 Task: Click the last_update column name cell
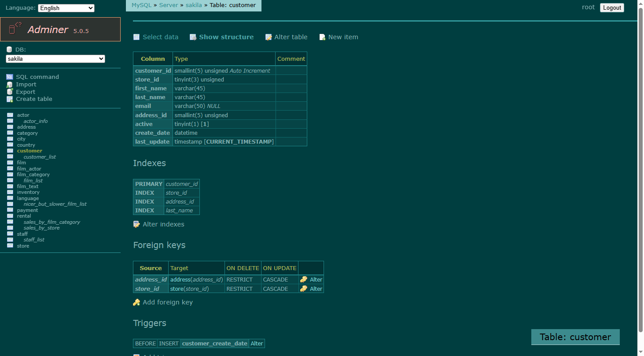click(153, 141)
